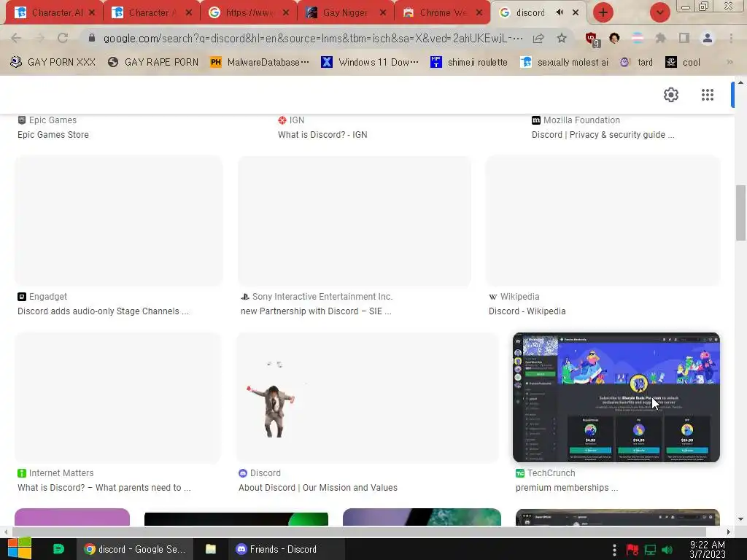The image size is (747, 560).
Task: Open 'What is Discord? - IGN' result
Action: 322,135
